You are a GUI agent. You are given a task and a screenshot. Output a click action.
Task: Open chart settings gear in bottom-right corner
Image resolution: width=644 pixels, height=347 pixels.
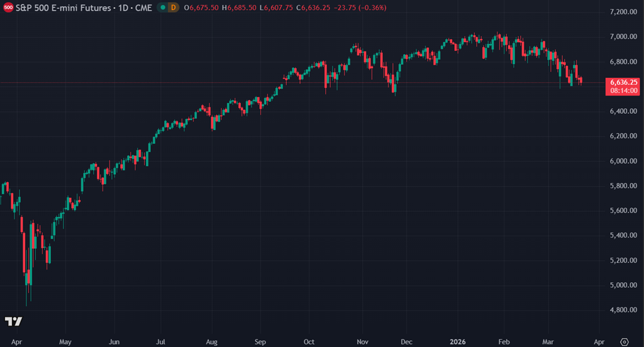pyautogui.click(x=623, y=341)
